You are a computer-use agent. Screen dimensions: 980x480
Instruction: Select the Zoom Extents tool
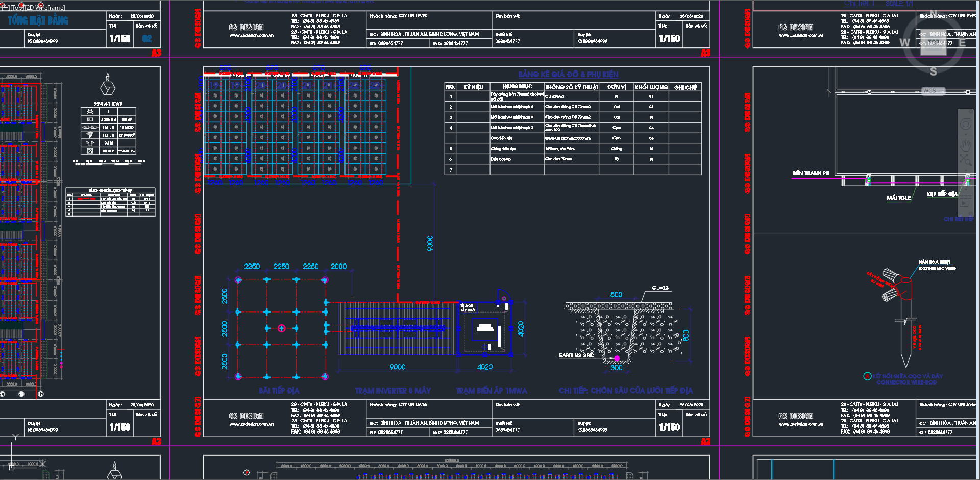[x=965, y=160]
